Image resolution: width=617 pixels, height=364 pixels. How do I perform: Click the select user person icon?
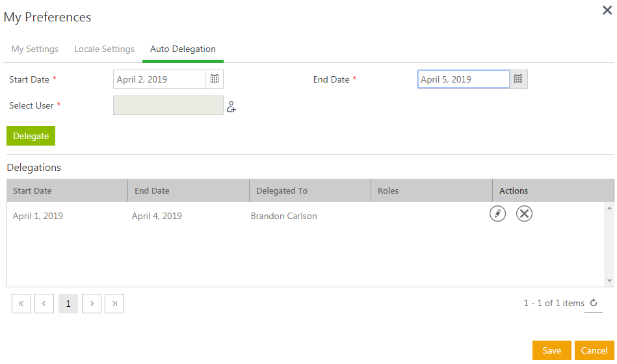click(x=231, y=107)
